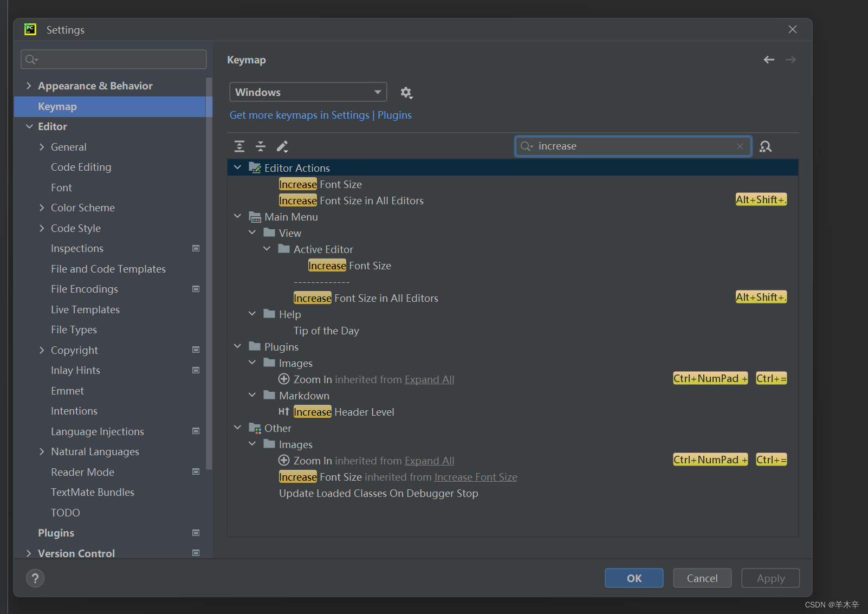Expand the Natural Languages node
The width and height of the screenshot is (868, 614).
click(x=42, y=451)
